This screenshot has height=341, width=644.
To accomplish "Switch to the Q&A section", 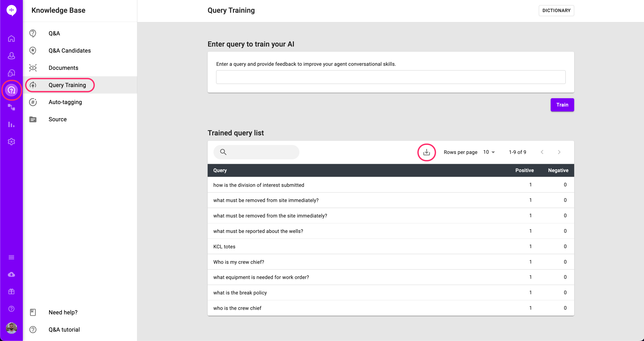I will [54, 33].
